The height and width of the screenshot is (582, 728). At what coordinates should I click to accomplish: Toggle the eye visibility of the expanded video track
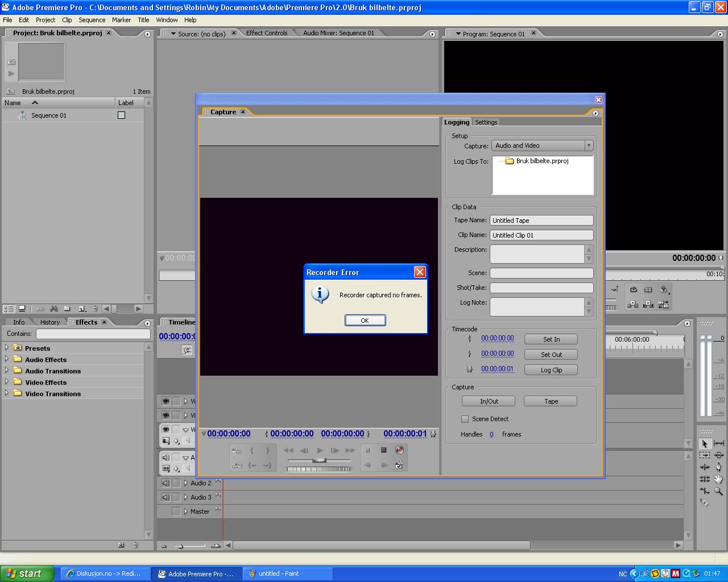click(166, 430)
